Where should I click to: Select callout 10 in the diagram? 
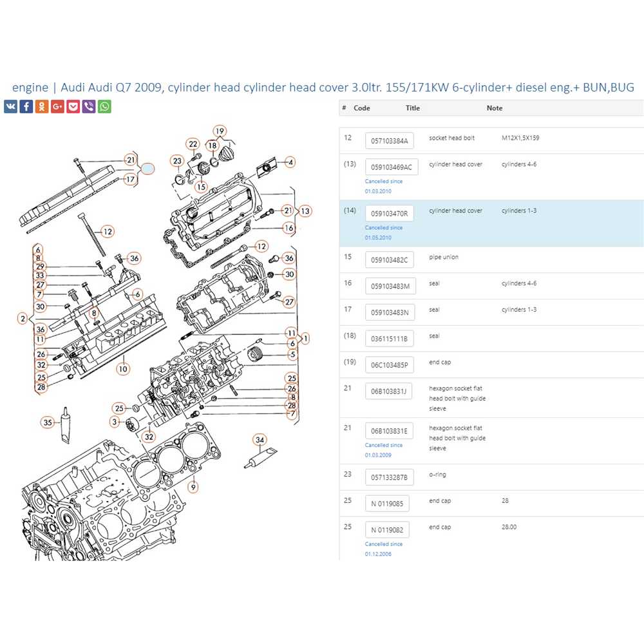(x=123, y=369)
